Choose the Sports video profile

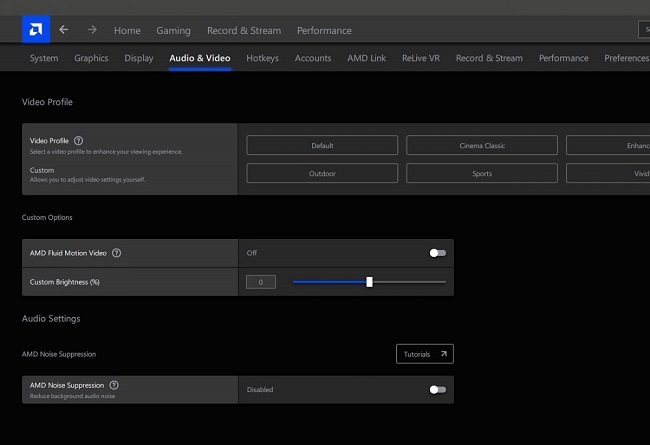(x=482, y=173)
